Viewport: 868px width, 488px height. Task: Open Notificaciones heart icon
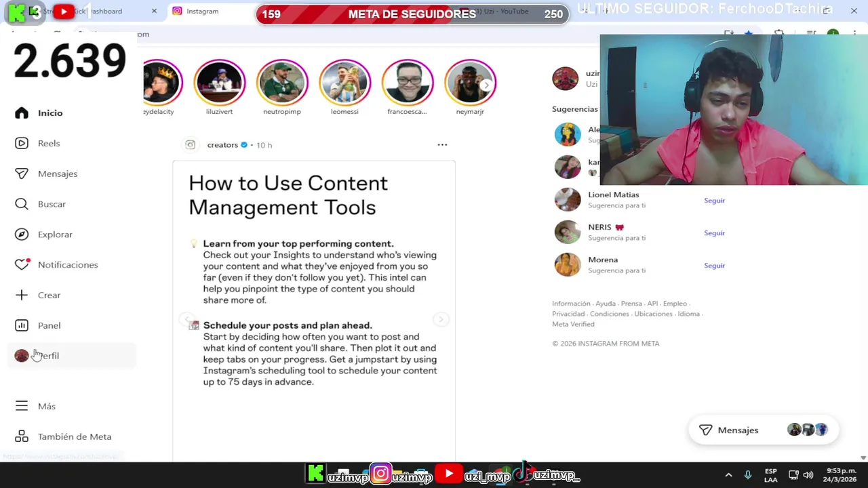22,264
